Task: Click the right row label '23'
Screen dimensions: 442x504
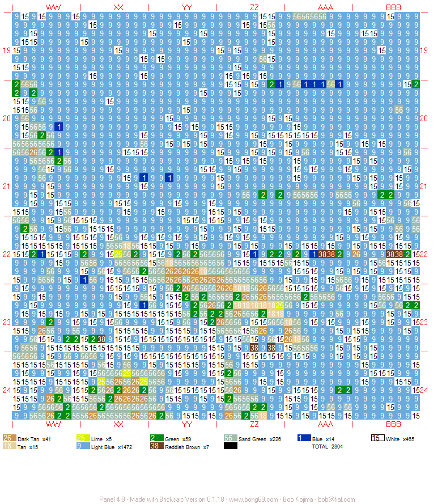Action: (x=424, y=322)
